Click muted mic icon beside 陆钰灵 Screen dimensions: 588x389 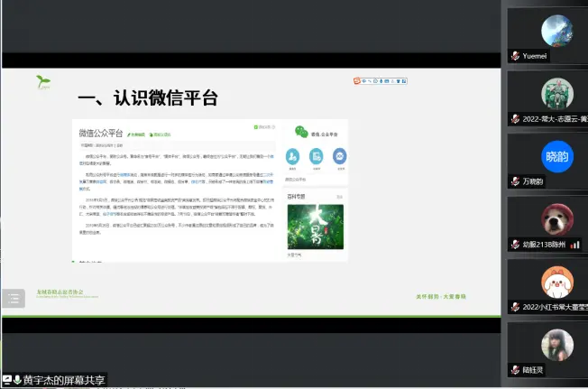(x=515, y=370)
